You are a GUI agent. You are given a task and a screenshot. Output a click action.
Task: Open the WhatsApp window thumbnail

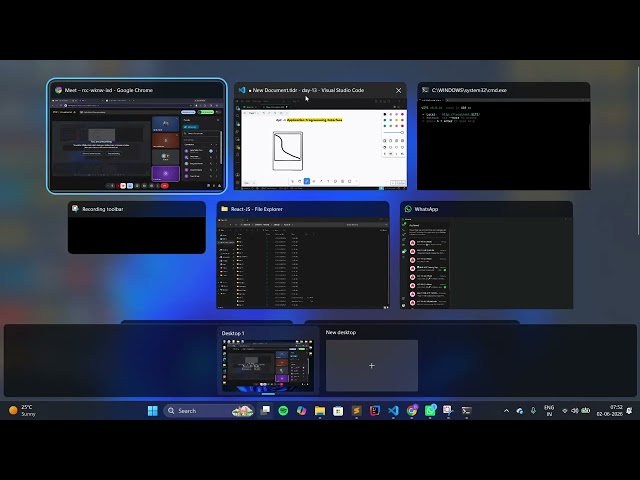point(487,255)
